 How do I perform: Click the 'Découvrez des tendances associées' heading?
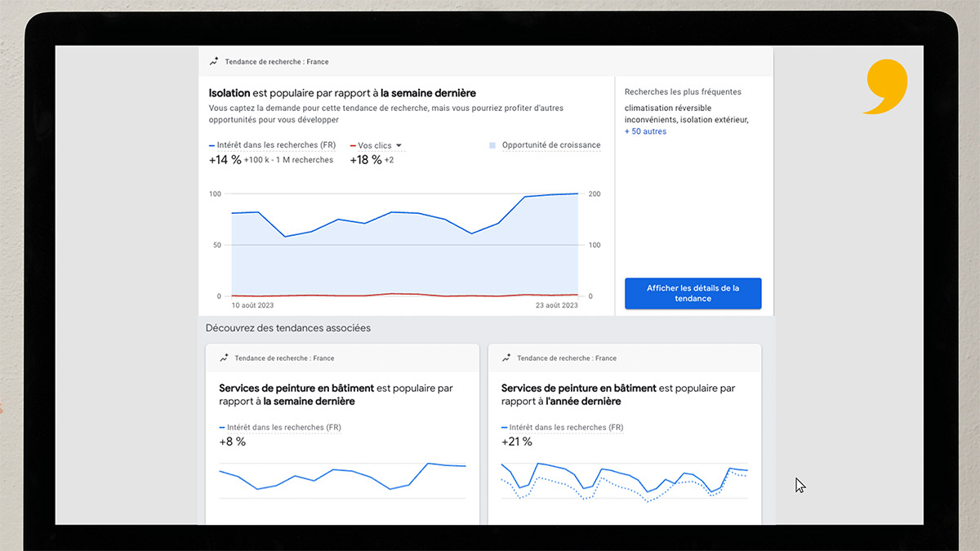pyautogui.click(x=287, y=328)
